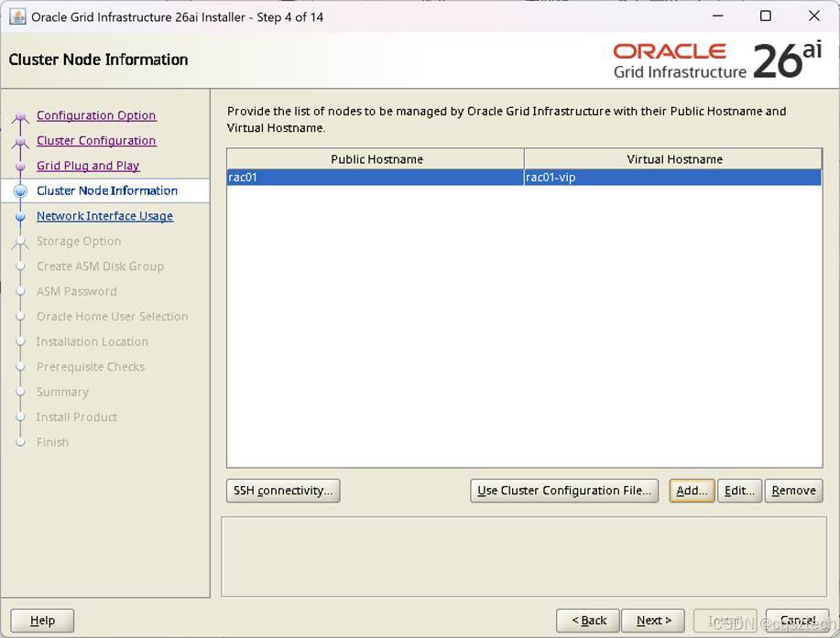Cancel the Grid Infrastructure installation
The image size is (840, 638).
tap(798, 621)
